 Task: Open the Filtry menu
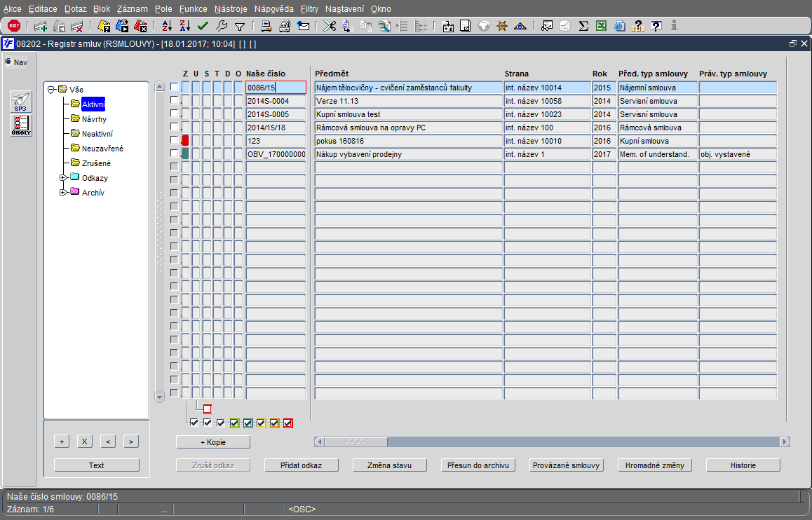310,9
